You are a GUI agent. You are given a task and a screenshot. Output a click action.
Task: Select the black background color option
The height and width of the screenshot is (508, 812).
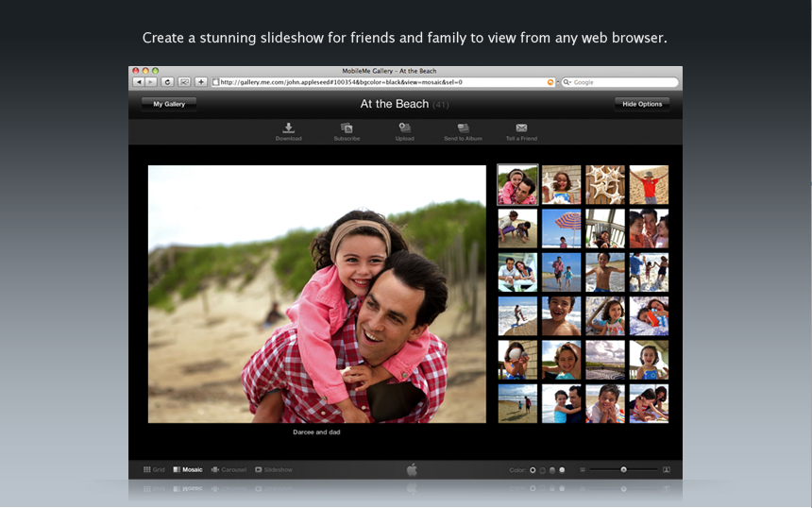click(533, 470)
